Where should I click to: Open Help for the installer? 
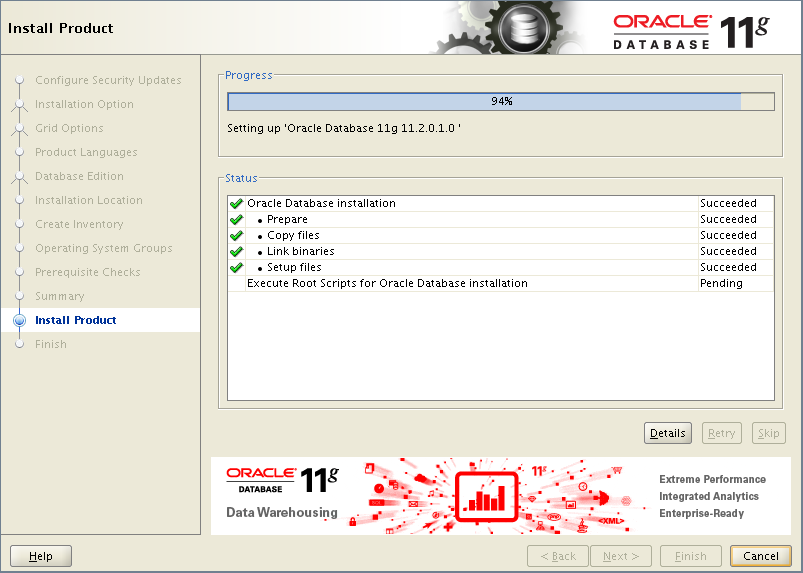pyautogui.click(x=40, y=556)
